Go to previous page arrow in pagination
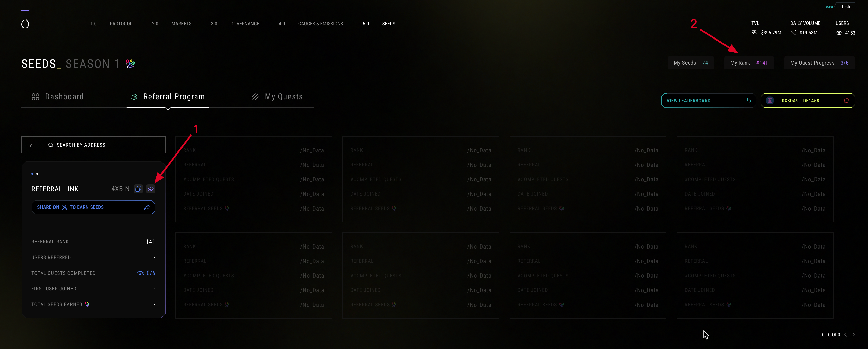Viewport: 868px width, 349px height. [x=846, y=335]
